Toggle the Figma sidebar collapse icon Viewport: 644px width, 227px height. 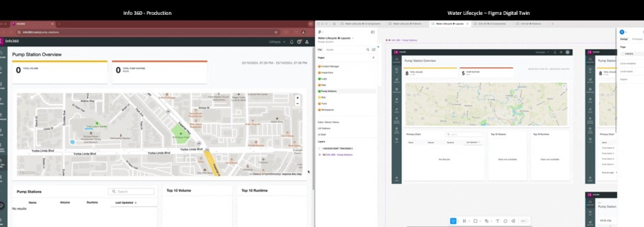[x=373, y=32]
